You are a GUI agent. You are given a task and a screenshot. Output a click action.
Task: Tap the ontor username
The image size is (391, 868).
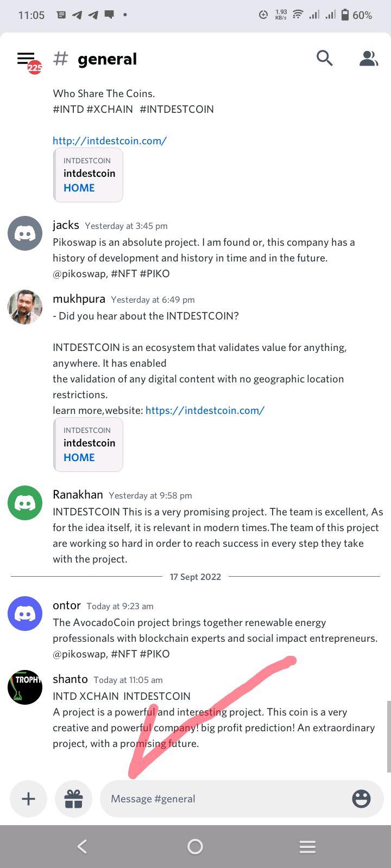(x=67, y=605)
